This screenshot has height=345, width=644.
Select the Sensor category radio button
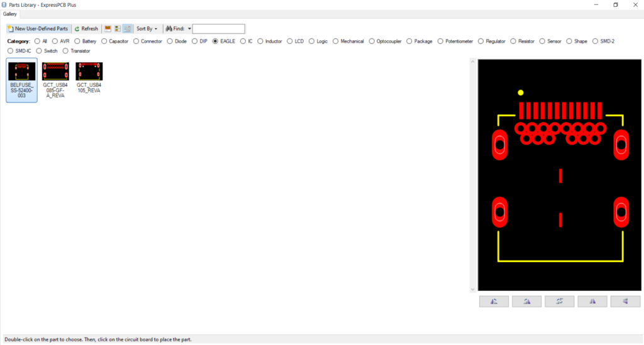pyautogui.click(x=542, y=41)
